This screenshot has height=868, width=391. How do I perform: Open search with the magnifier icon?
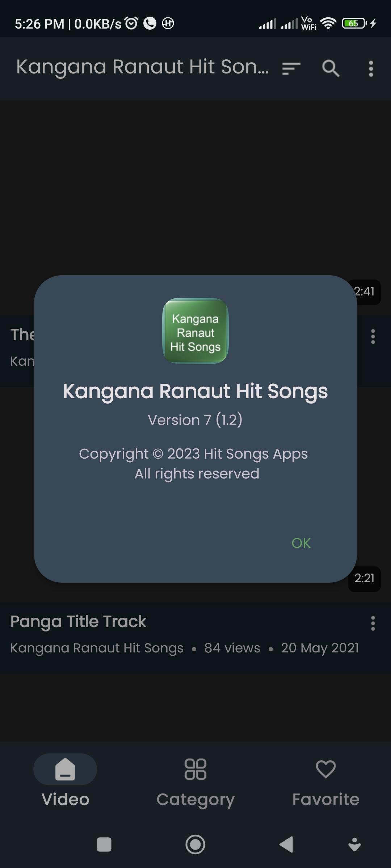pyautogui.click(x=331, y=68)
